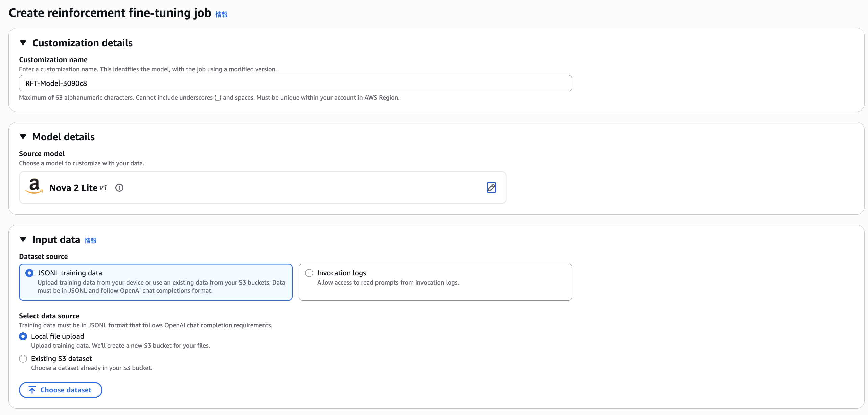
Task: Open the info link next to Input data
Action: tap(90, 241)
